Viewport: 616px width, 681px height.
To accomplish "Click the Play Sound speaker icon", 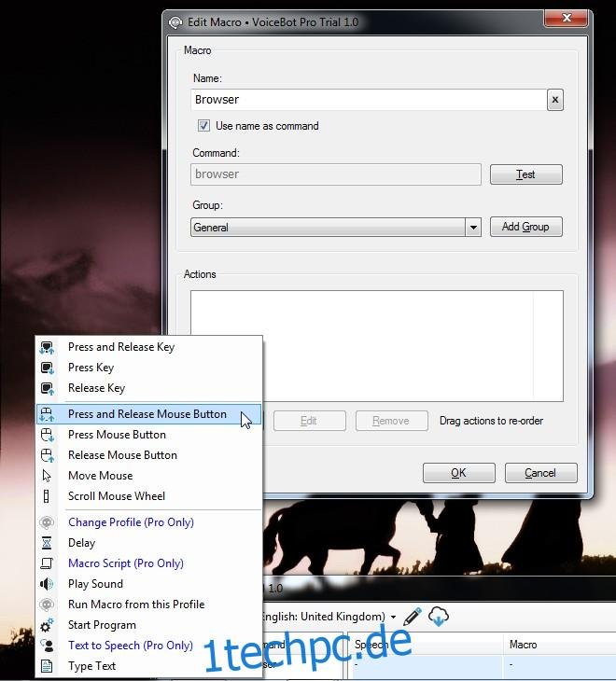I will tap(47, 584).
